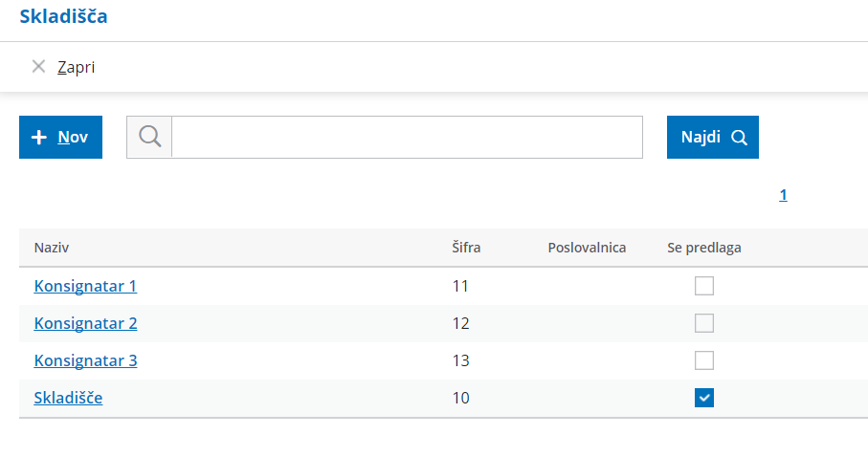
Task: Focus the warehouse search text field
Action: pos(407,138)
